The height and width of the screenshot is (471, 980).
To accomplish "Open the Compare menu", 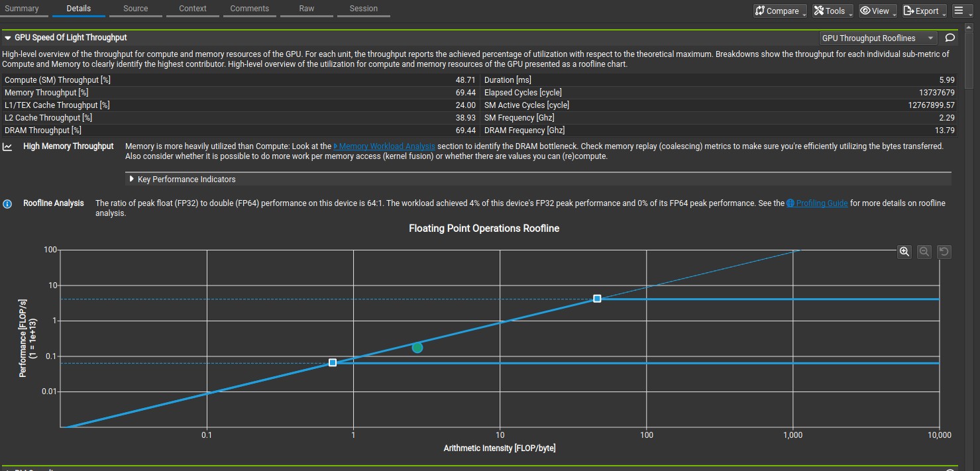I will point(780,11).
